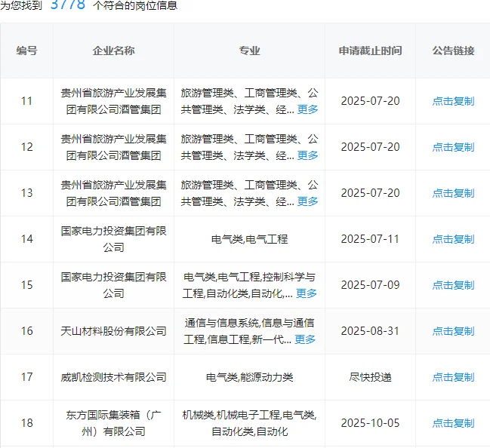Copy announcement link for row 12
This screenshot has height=448, width=490.
tap(453, 147)
